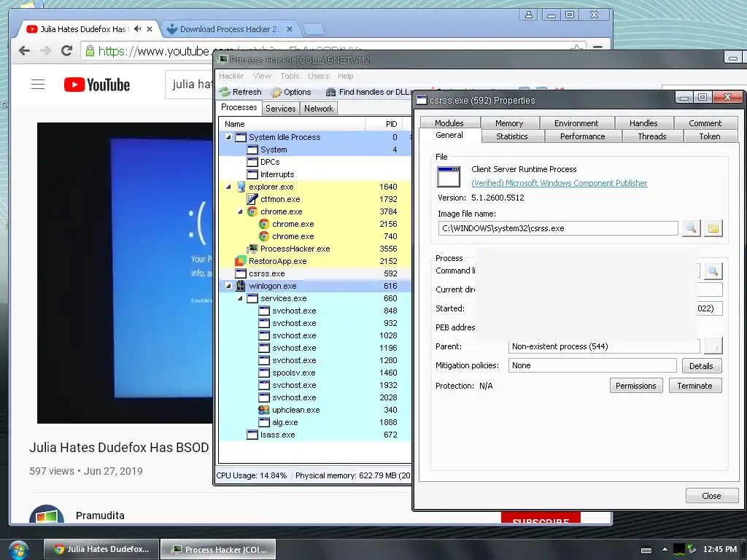Open Help menu in Process Hacker
Viewport: 747px width, 560px height.
tap(345, 76)
